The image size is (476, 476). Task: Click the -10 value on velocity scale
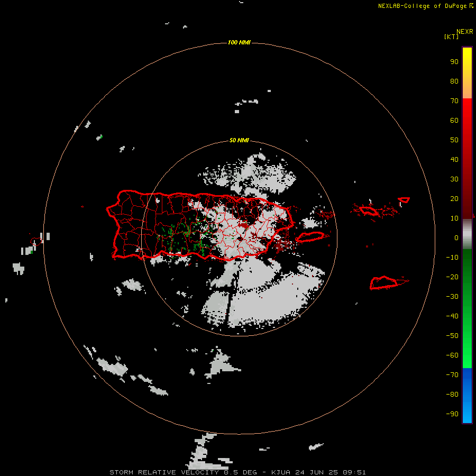click(452, 258)
